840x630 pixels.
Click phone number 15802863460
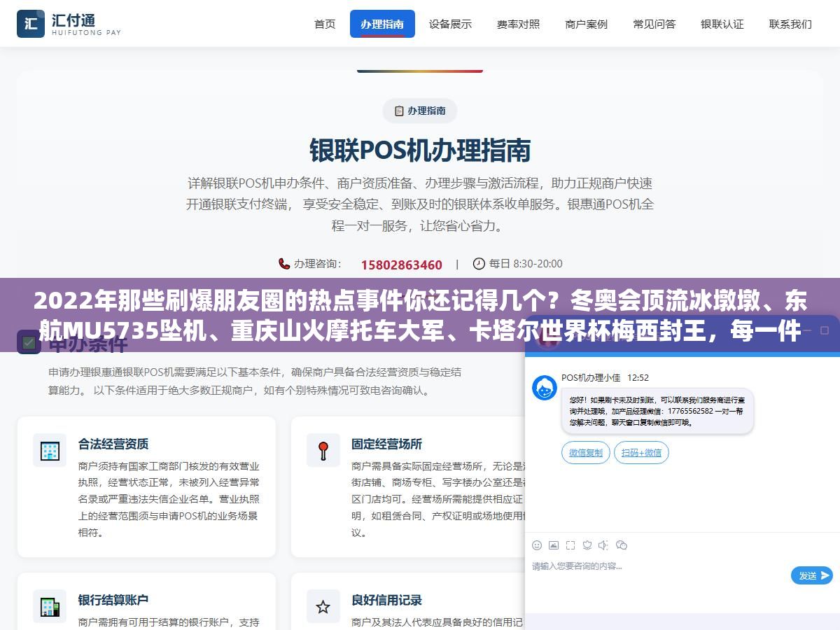pyautogui.click(x=402, y=265)
